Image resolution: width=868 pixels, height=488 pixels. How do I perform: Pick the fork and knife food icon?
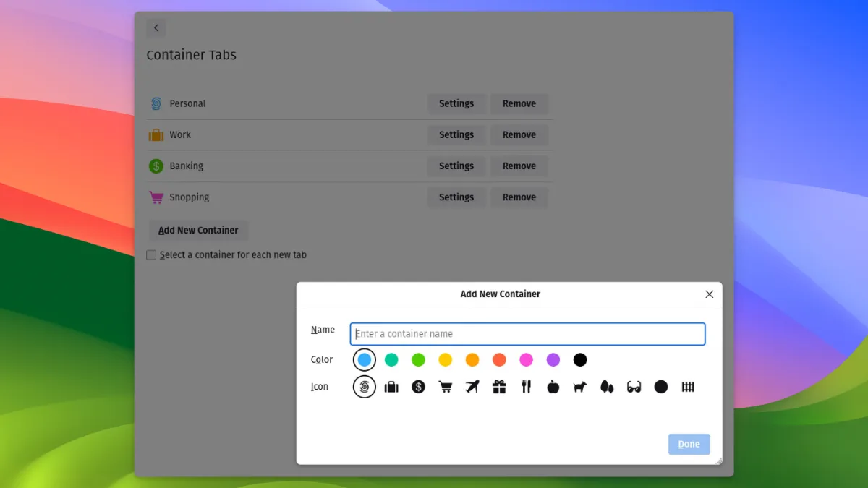(x=526, y=387)
